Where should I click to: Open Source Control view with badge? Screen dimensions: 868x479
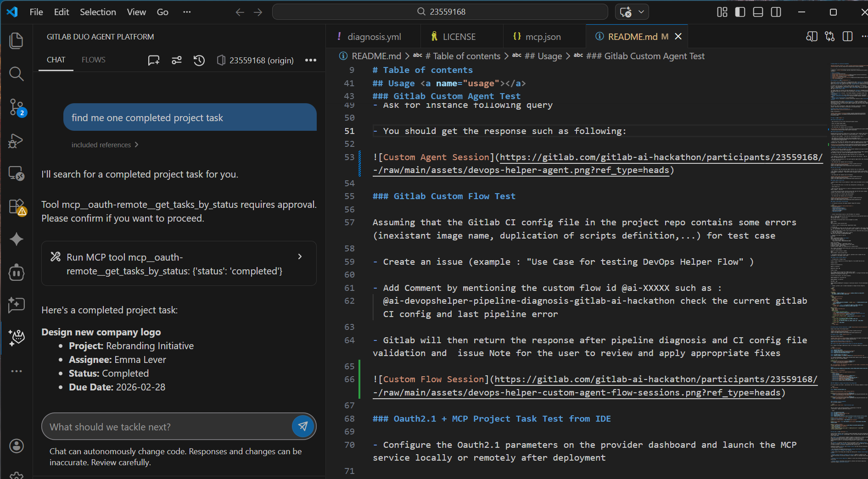[17, 107]
